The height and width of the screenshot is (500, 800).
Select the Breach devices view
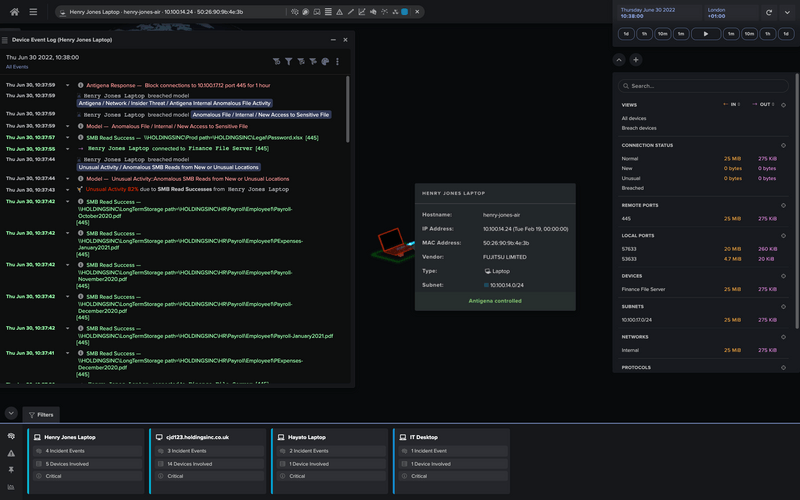click(x=639, y=128)
